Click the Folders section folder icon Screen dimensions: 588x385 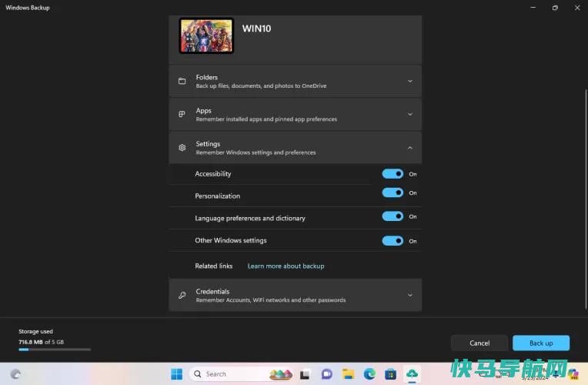pyautogui.click(x=182, y=81)
